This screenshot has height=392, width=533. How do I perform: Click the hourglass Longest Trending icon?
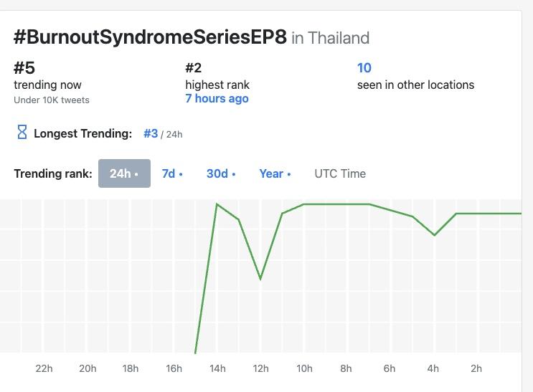point(22,133)
